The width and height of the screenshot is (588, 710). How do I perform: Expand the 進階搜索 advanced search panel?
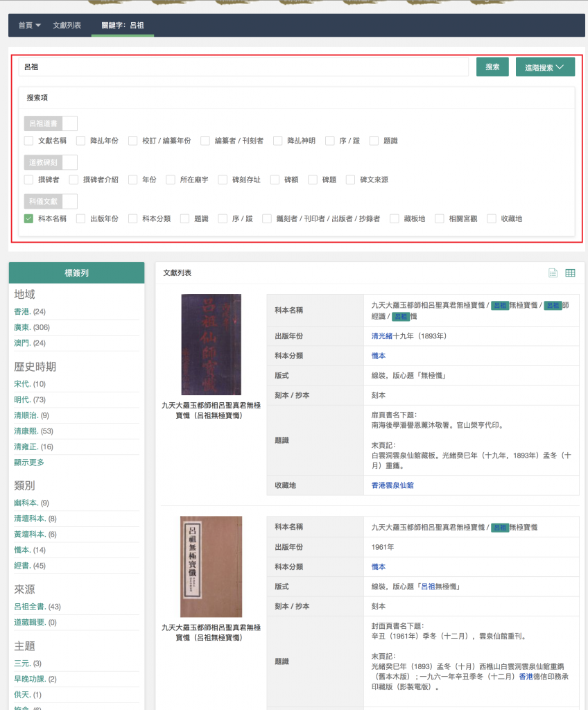pos(545,67)
